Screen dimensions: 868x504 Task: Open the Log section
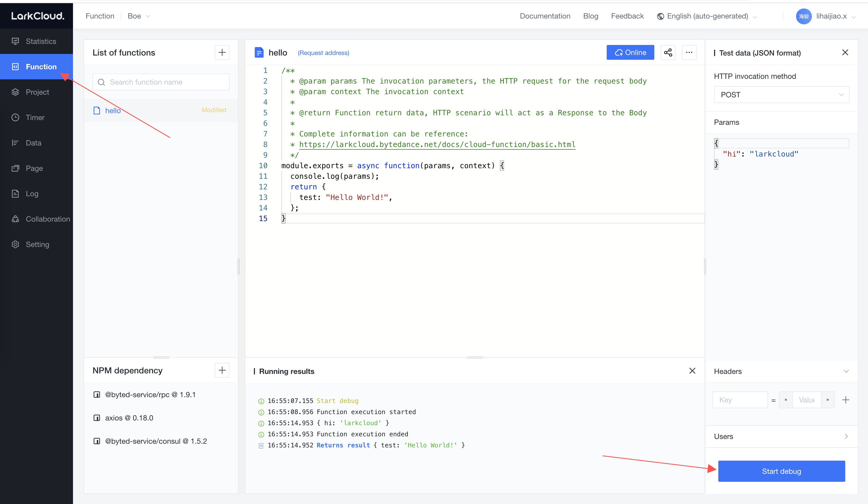[36, 194]
